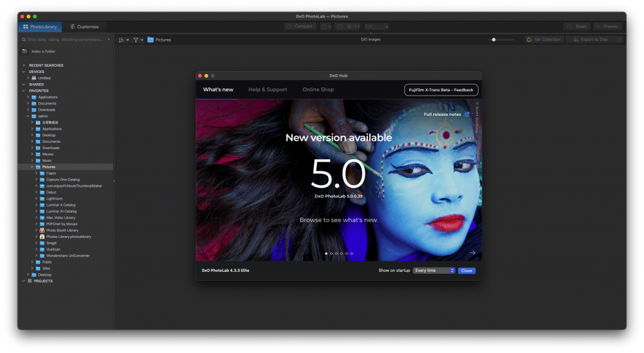The image size is (644, 353).
Task: Select the Capto folder
Action: (51, 174)
